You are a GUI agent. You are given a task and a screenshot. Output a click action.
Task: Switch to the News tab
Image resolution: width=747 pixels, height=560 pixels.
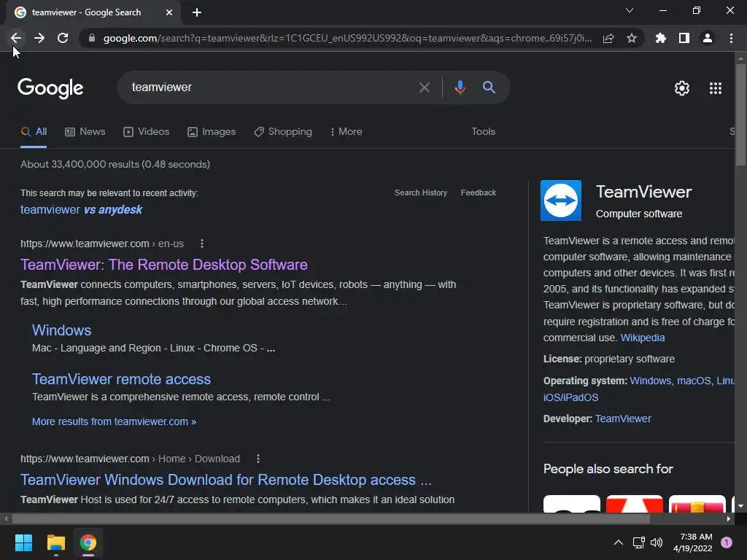click(85, 132)
